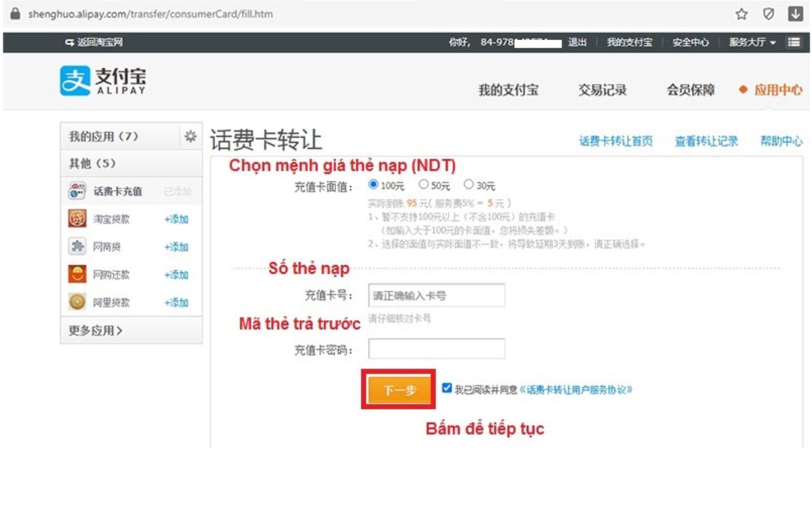Viewport: 812px width, 508px height.
Task: Toggle the 我已阅读并同意 agreement checkbox
Action: 447,388
